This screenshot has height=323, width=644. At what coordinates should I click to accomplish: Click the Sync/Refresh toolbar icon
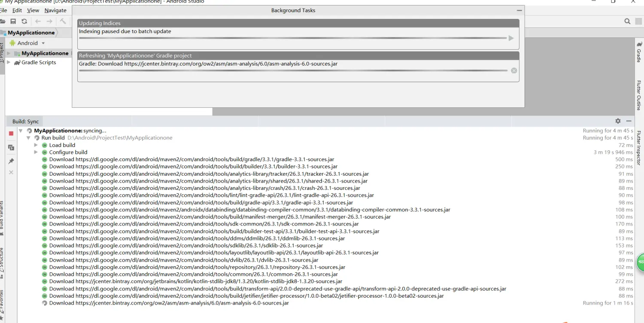(24, 21)
